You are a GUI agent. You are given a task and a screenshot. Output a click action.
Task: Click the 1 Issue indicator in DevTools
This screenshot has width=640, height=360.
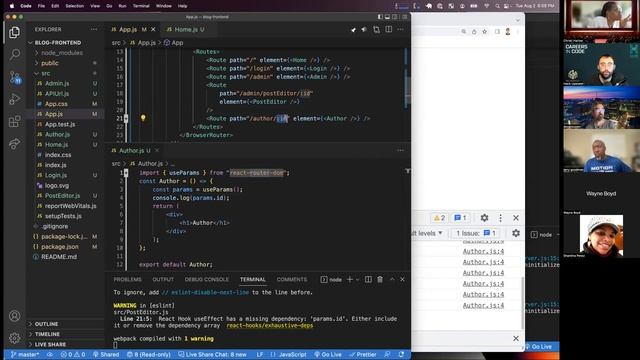coord(476,233)
